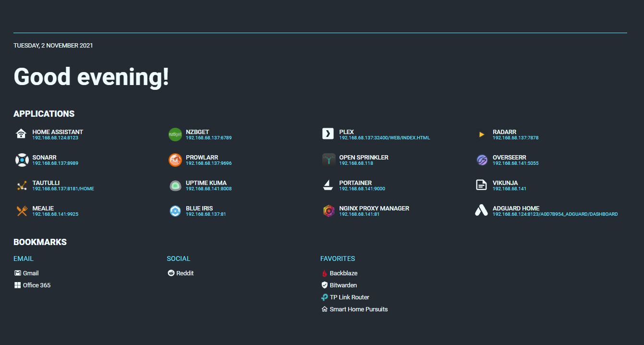Screen dimensions: 644x345
Task: Click address 192.168.68.137:8989
Action: pyautogui.click(x=55, y=163)
